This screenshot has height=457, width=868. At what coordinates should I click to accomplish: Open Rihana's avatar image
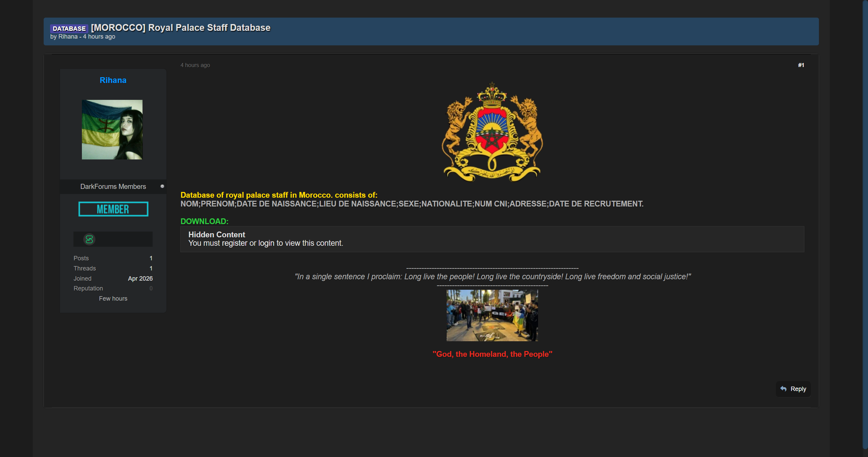pyautogui.click(x=112, y=130)
